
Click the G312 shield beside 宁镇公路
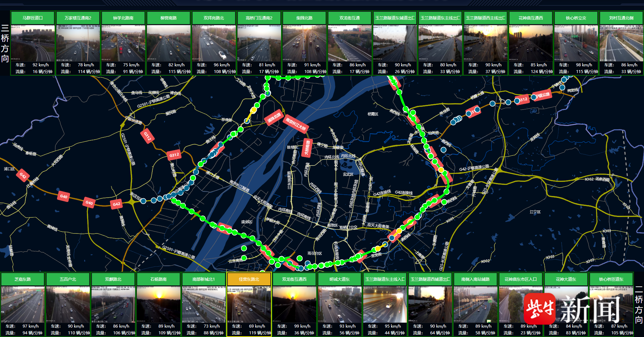pyautogui.click(x=523, y=99)
